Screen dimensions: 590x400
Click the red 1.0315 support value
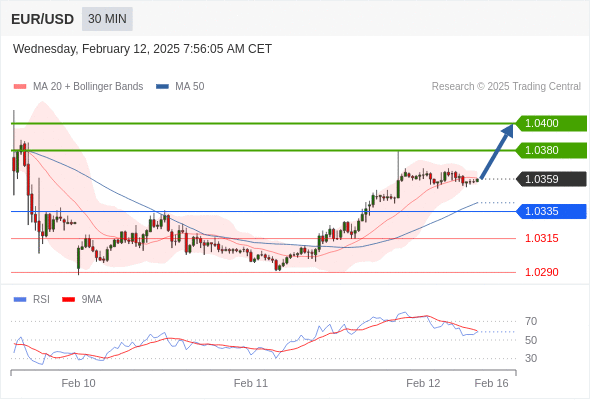click(542, 238)
